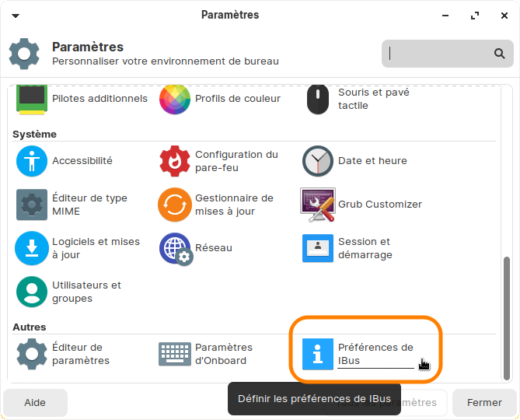Open Configuration du pare-feu icon

(x=175, y=161)
